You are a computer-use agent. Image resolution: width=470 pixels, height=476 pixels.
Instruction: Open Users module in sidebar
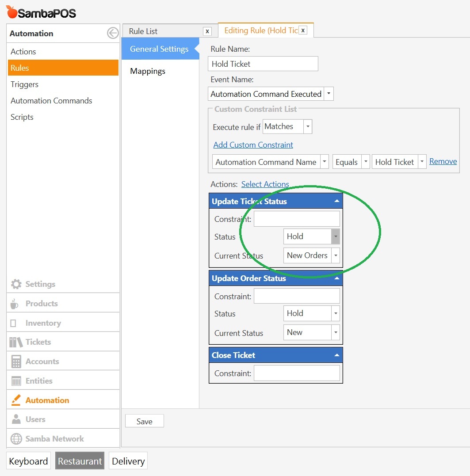(63, 419)
